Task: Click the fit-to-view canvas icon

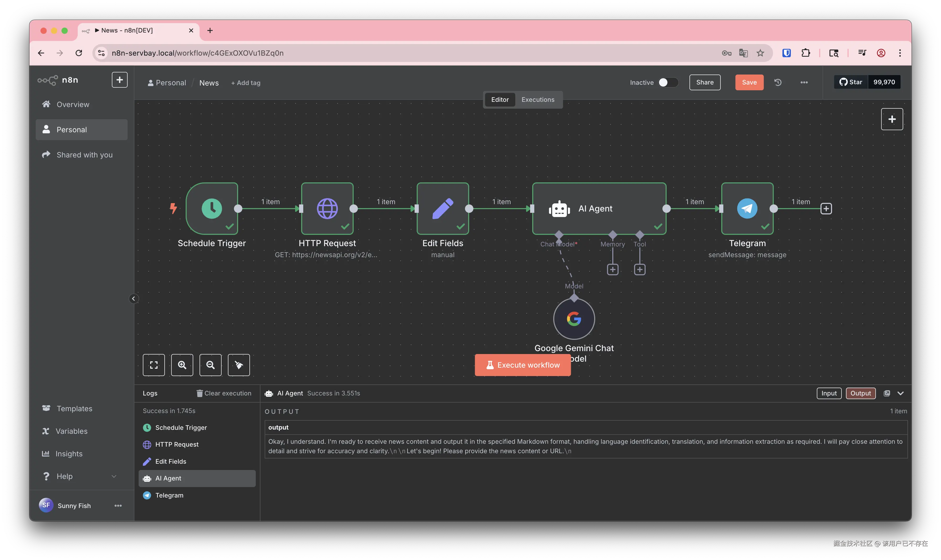Action: pyautogui.click(x=154, y=365)
